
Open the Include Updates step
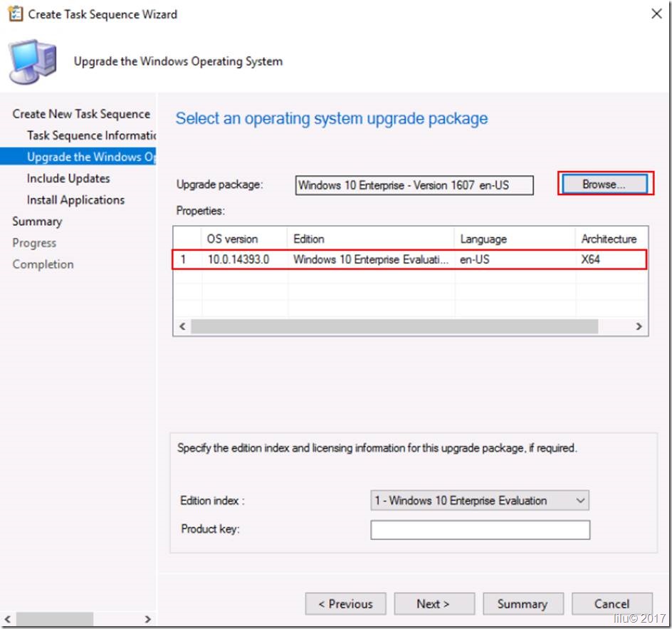(x=68, y=178)
